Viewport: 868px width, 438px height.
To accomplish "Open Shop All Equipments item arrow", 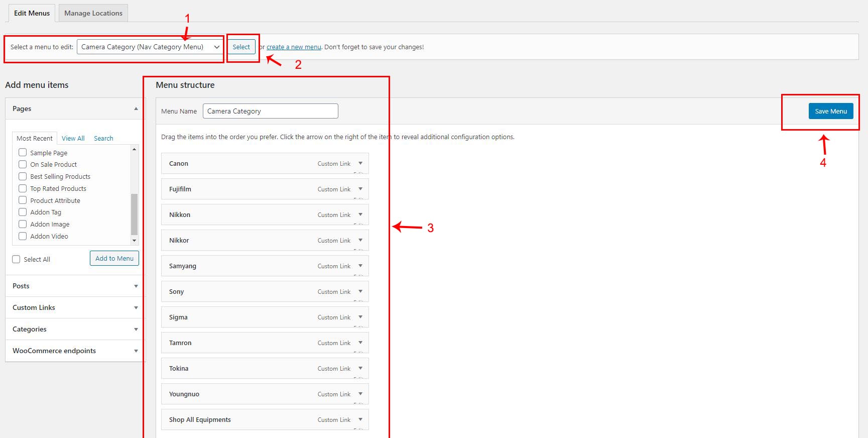I will [x=360, y=419].
